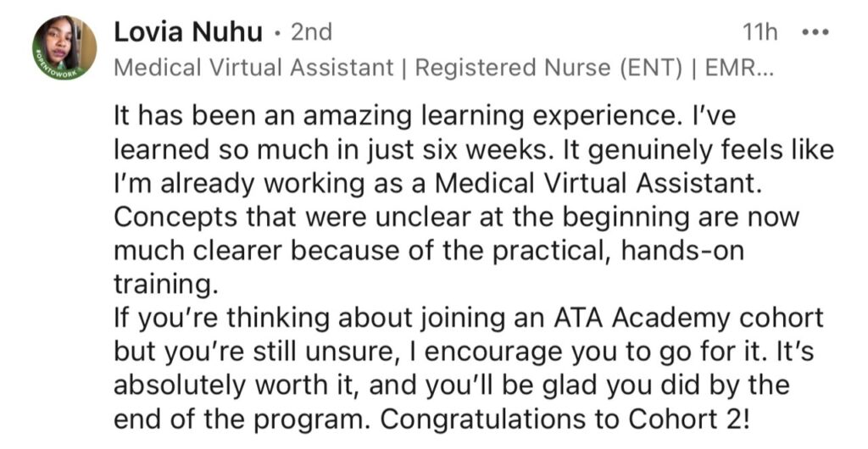Viewport: 868px width, 449px height.
Task: Open Lovia Nuhu's profile picture
Action: (64, 47)
